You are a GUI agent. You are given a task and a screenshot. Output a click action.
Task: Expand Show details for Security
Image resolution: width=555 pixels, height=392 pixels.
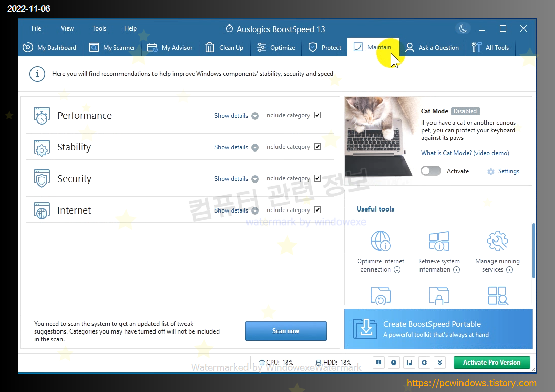(236, 179)
